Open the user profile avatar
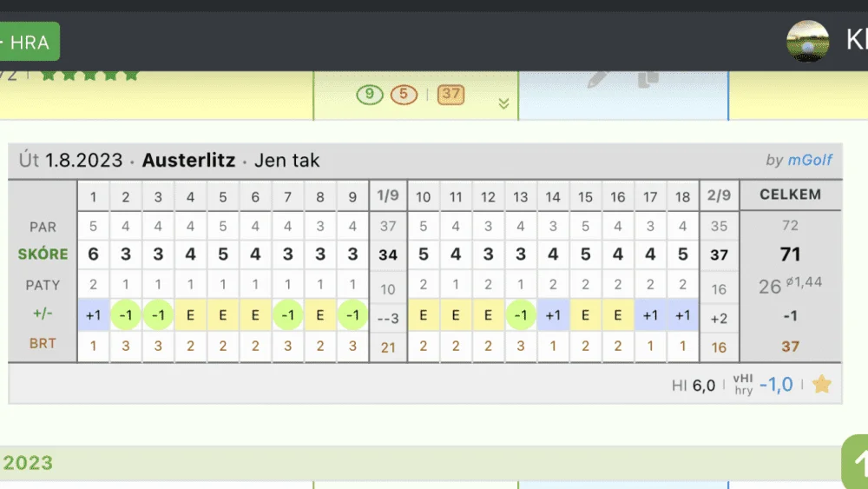Viewport: 868px width, 489px height. [807, 41]
